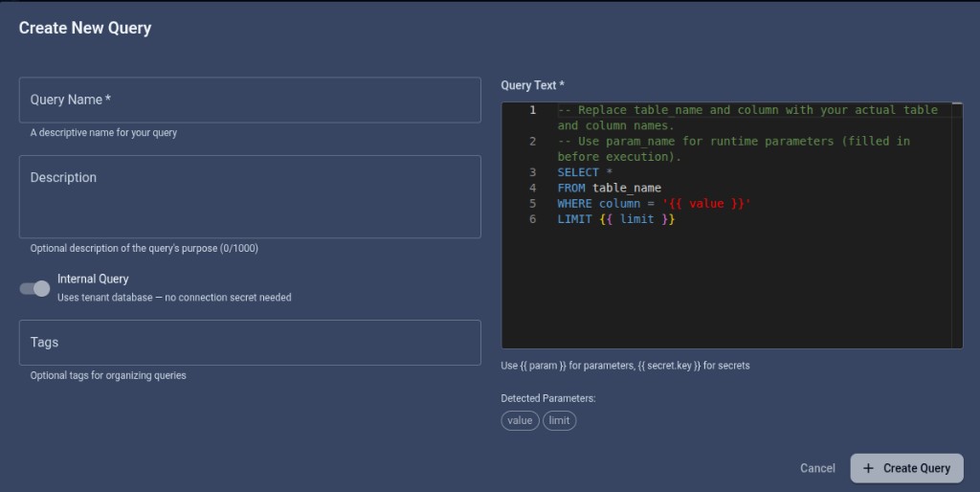The image size is (980, 492).
Task: Click the 'Detected Parameters:' label
Action: 548,398
